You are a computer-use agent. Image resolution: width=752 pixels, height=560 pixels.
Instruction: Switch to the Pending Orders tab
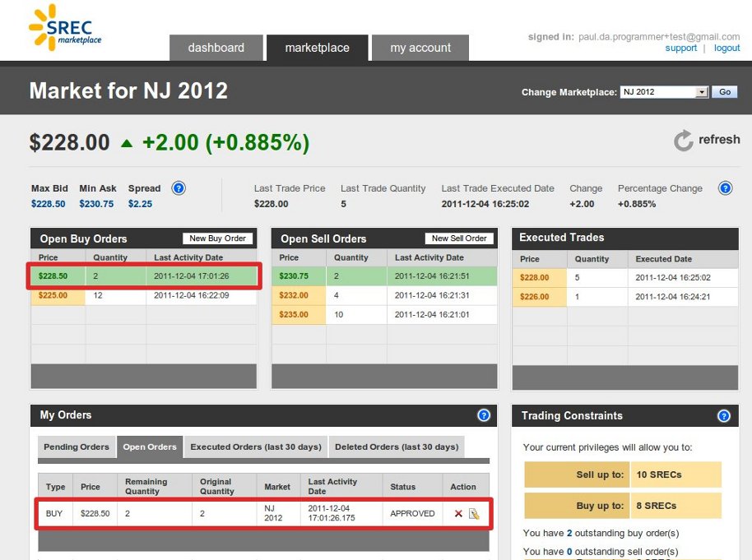pyautogui.click(x=76, y=447)
